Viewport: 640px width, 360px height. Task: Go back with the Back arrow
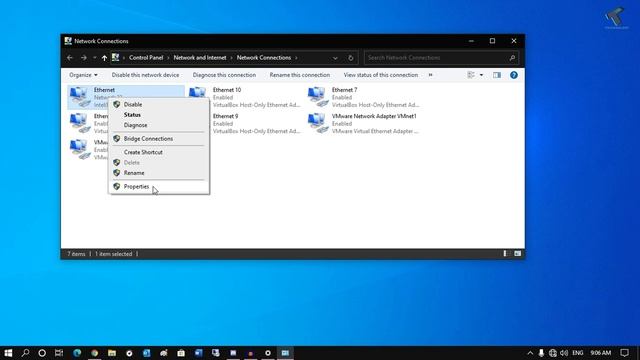(x=70, y=58)
